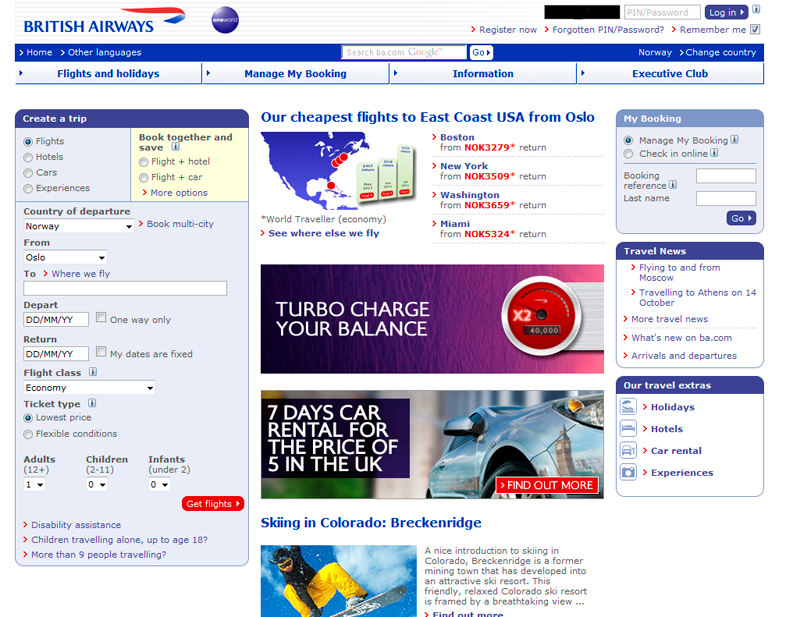Open the From city dropdown

[65, 257]
